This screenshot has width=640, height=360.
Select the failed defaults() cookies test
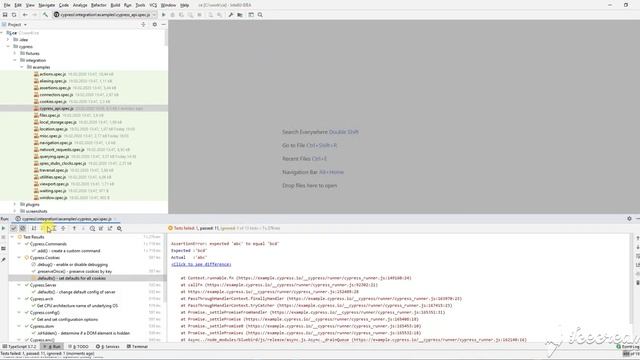click(x=71, y=278)
